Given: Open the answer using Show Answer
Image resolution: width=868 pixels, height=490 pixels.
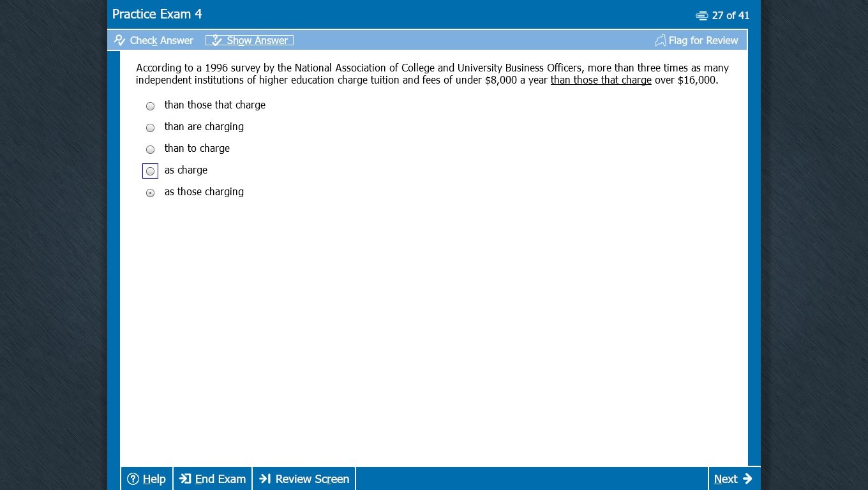Looking at the screenshot, I should (257, 40).
